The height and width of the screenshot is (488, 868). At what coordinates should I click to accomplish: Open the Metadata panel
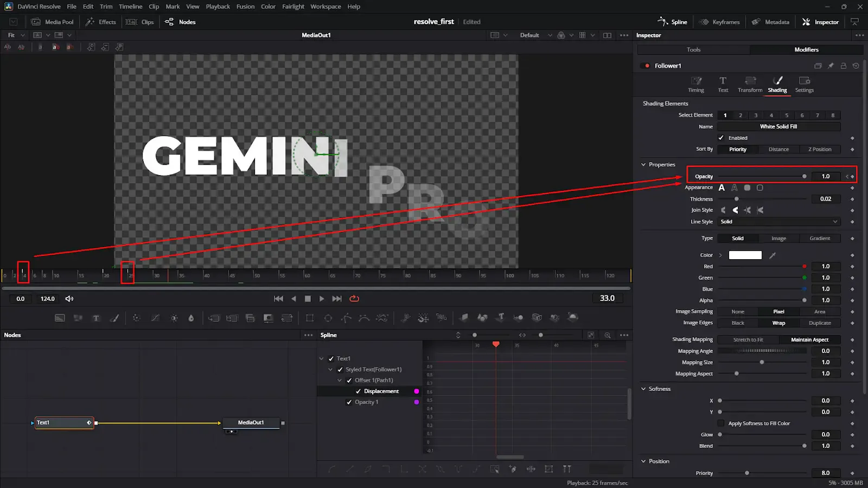tap(770, 22)
